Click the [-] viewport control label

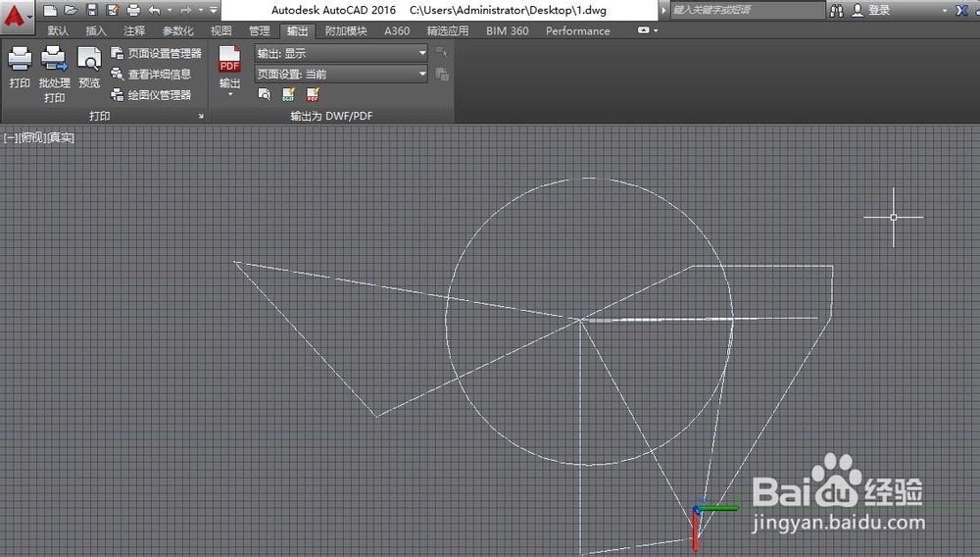tap(11, 137)
